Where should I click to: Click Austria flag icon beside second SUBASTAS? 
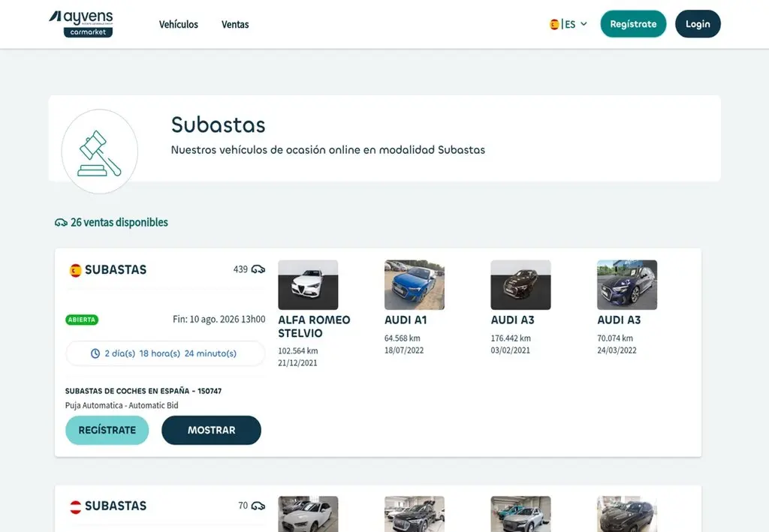point(76,506)
